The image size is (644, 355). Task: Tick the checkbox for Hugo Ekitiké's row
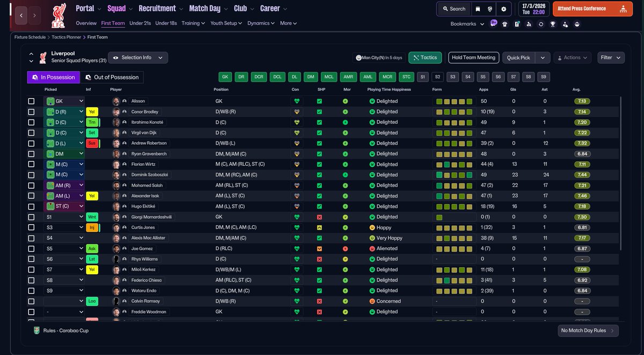click(x=31, y=206)
